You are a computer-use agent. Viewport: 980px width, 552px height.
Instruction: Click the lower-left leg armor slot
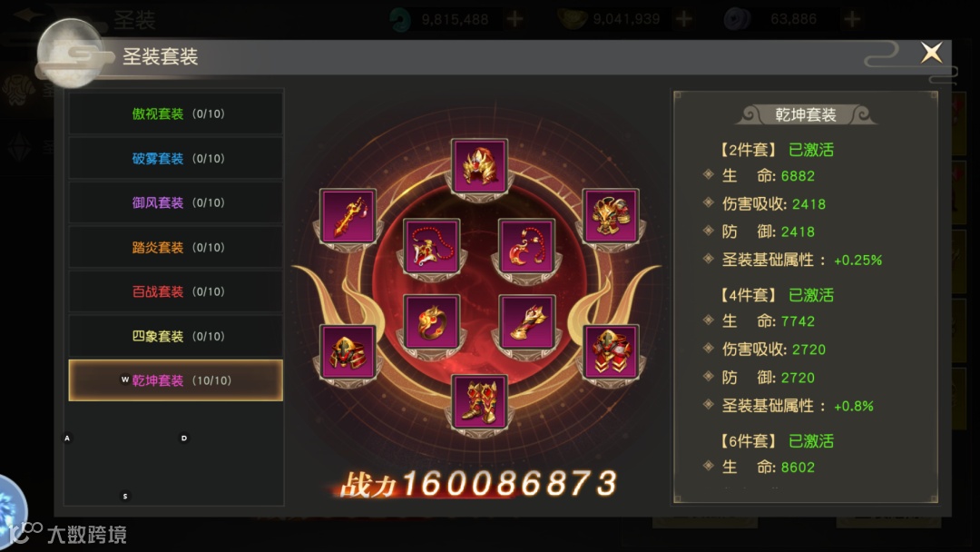[x=348, y=352]
